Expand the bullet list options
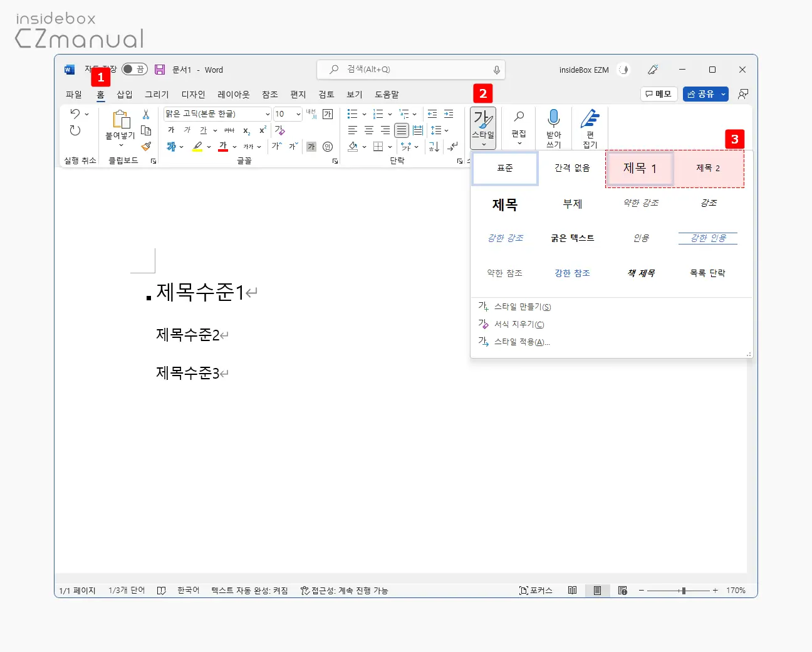812x652 pixels. click(x=364, y=114)
